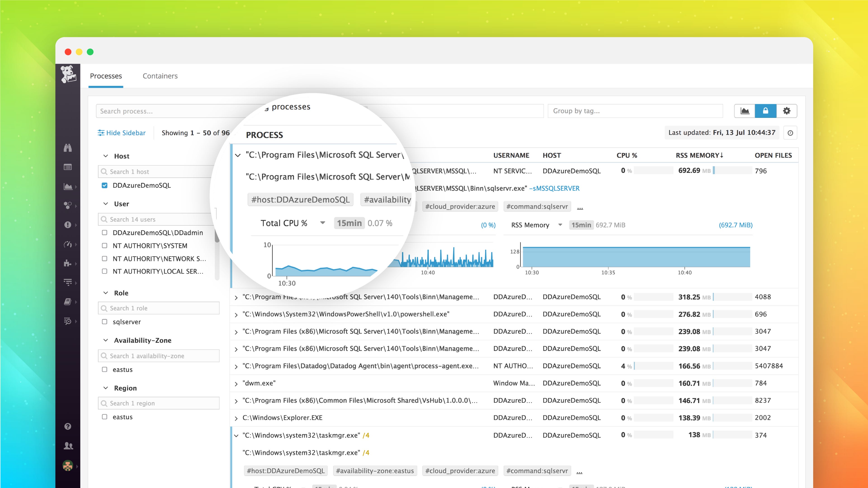Check the sqlserver role filter
The width and height of the screenshot is (868, 488).
[104, 322]
